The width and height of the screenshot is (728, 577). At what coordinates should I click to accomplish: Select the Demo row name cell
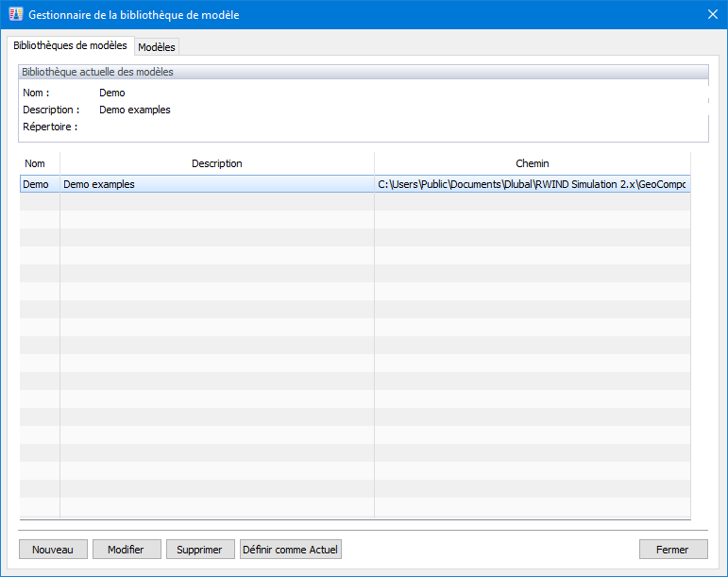[40, 184]
